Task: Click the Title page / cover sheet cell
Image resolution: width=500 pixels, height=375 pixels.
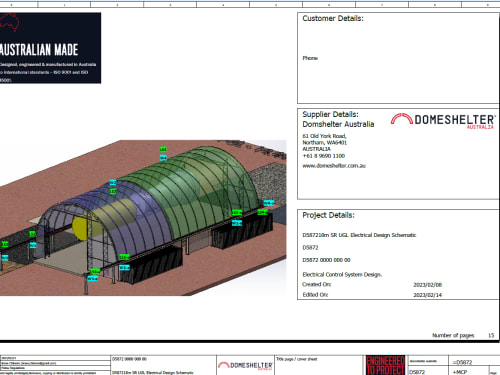Action: click(297, 359)
